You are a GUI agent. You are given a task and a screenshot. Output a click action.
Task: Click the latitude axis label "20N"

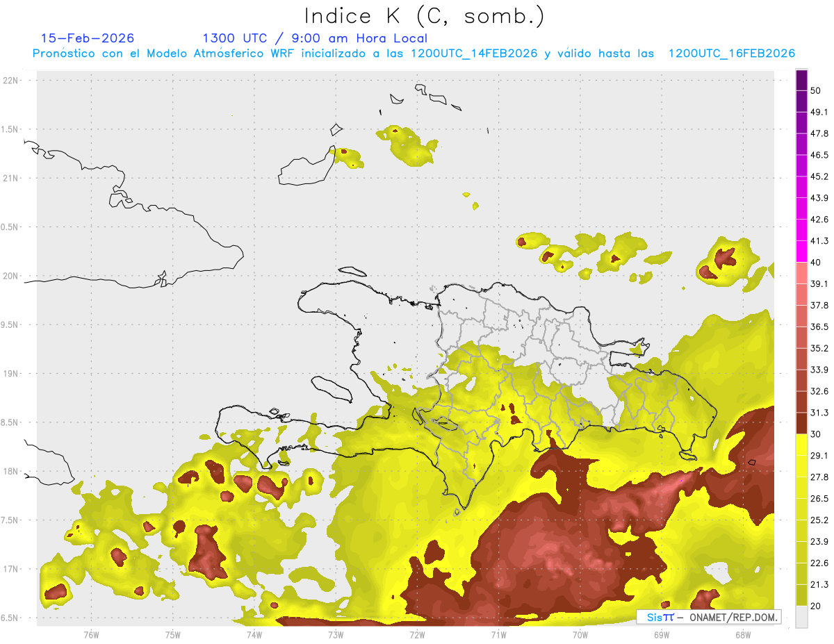11,276
